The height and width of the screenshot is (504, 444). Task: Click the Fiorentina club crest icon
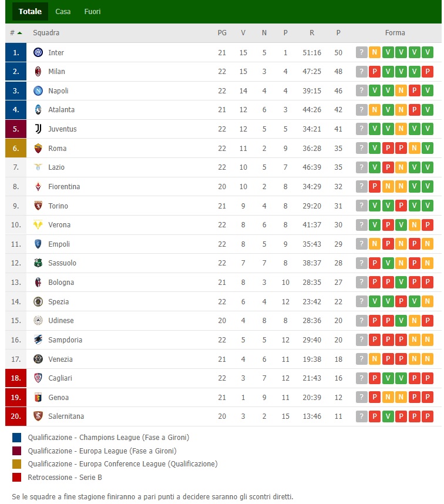point(38,187)
